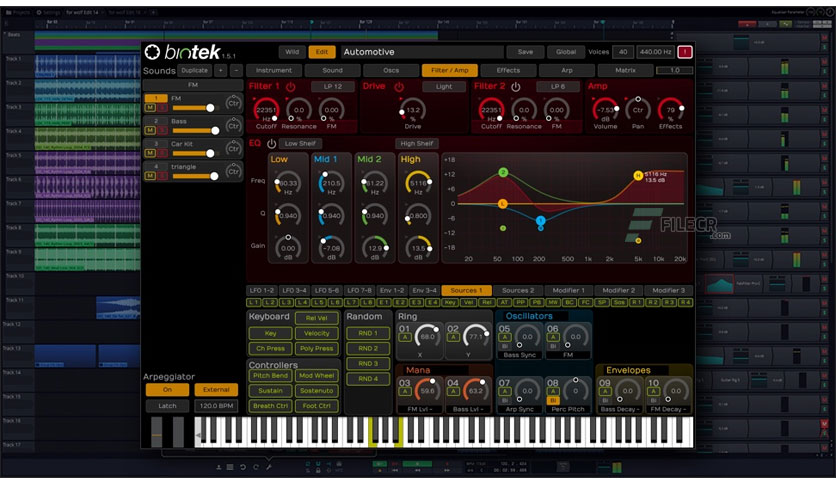Switch to the Matrix tab

625,70
